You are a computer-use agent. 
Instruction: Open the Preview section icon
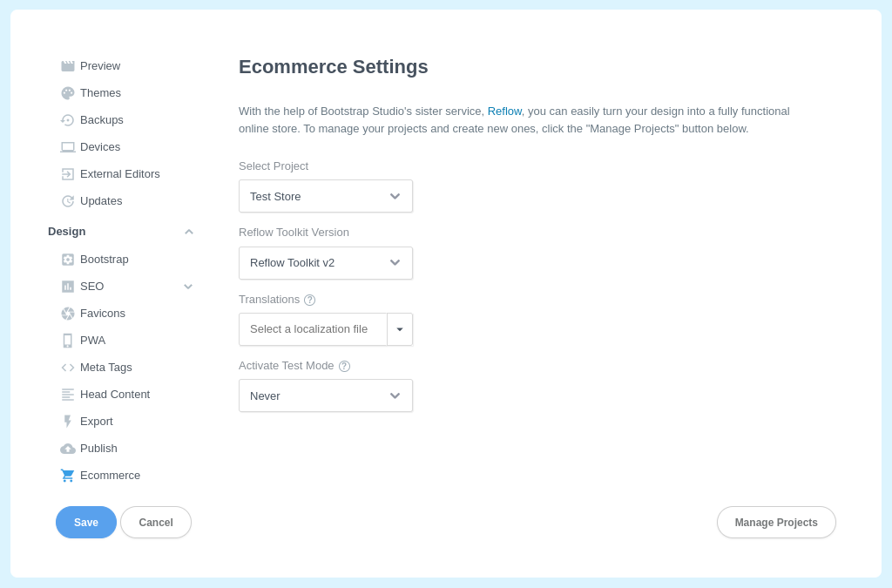click(67, 65)
